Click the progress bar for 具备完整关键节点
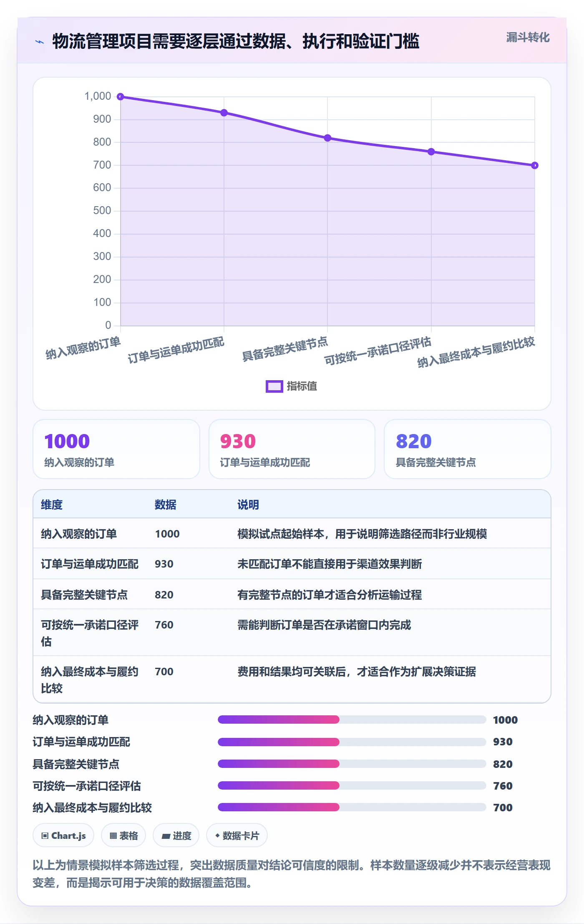Image resolution: width=584 pixels, height=924 pixels. click(352, 764)
